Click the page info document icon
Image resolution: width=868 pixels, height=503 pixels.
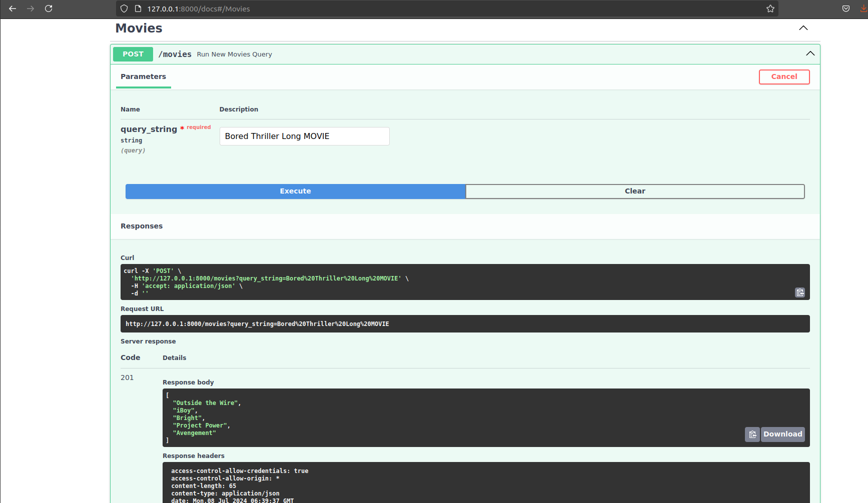click(x=138, y=8)
